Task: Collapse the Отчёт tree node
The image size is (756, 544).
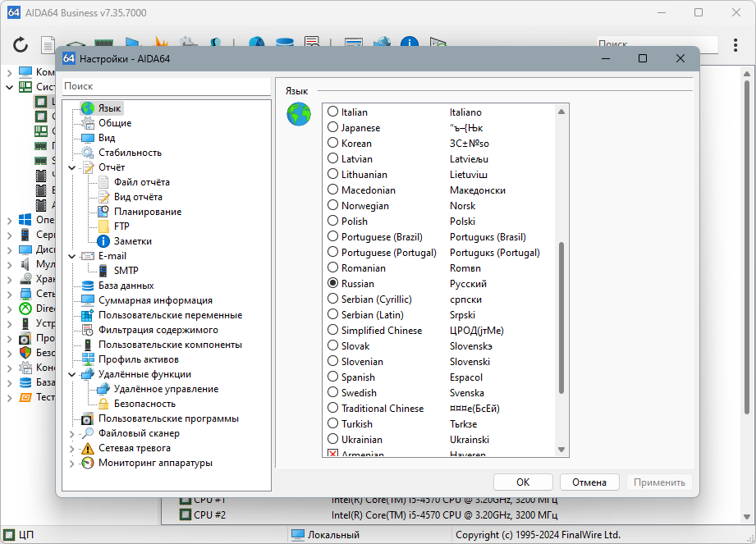Action: pos(72,167)
